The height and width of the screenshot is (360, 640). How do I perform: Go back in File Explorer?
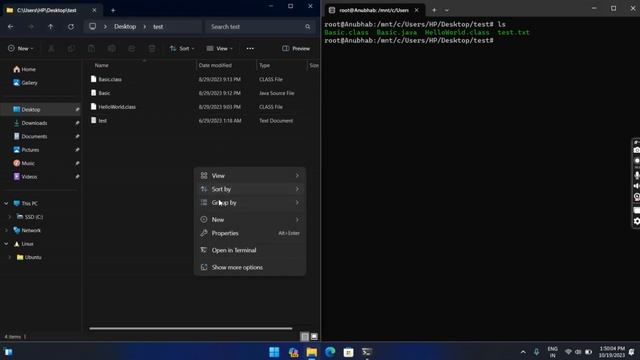pos(11,27)
